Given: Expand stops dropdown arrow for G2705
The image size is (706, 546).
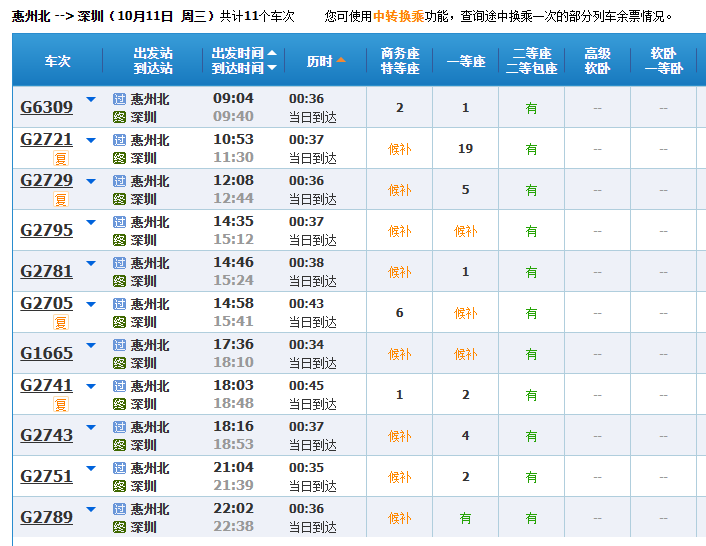Looking at the screenshot, I should point(91,304).
